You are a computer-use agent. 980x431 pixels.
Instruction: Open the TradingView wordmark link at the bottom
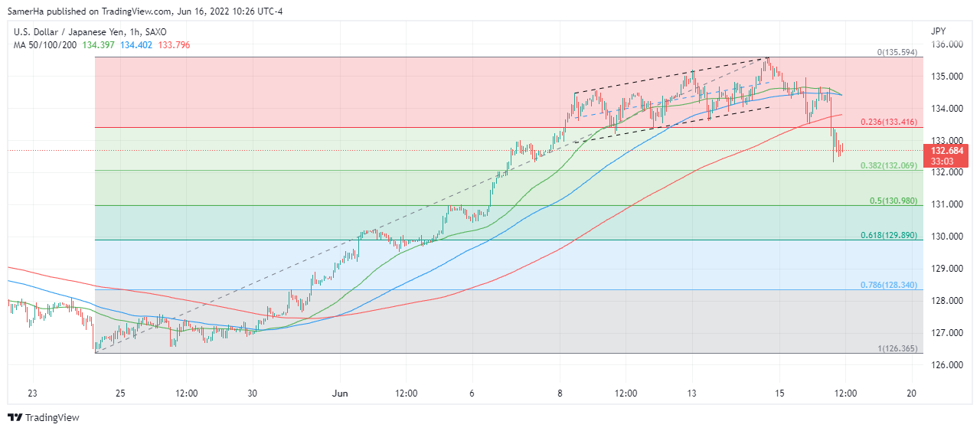point(52,417)
